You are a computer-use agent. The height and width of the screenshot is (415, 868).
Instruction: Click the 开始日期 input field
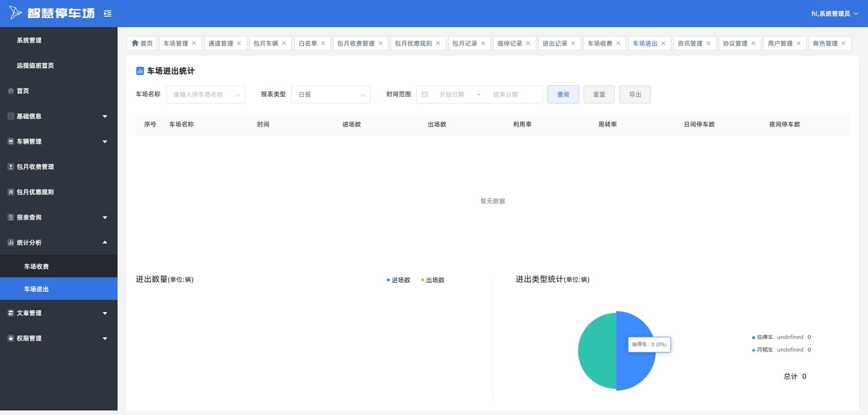[452, 94]
